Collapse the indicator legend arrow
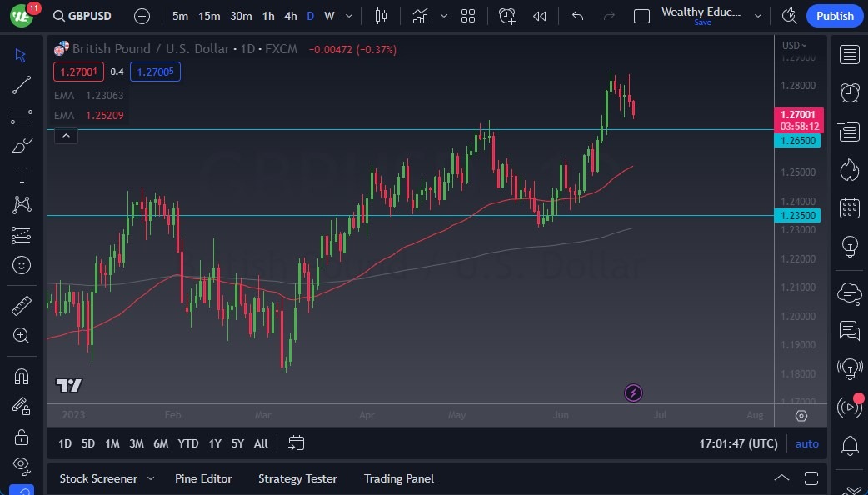 point(67,135)
